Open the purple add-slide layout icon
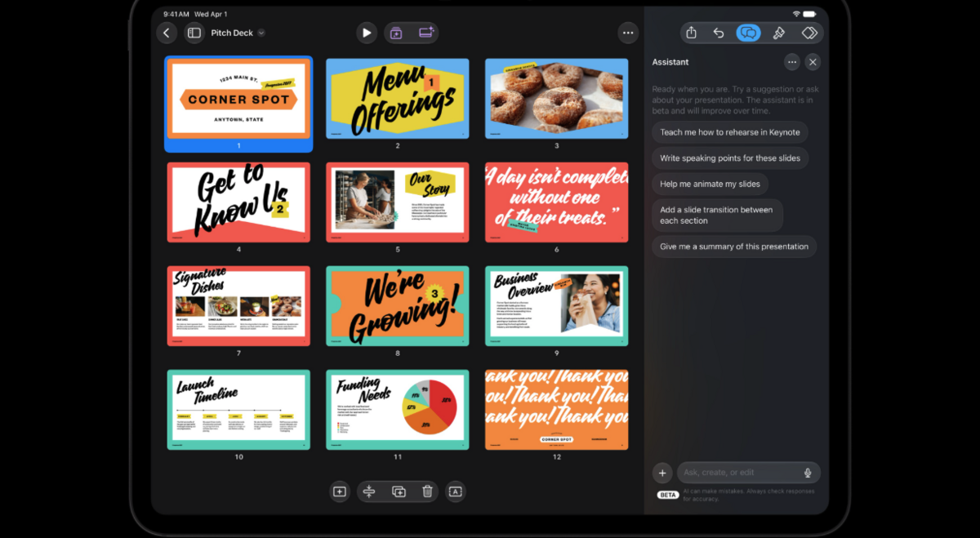 pyautogui.click(x=396, y=33)
